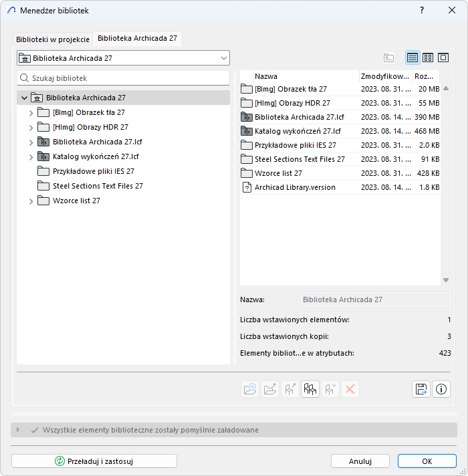Viewport: 468px width, 476px height.
Task: Sort by the Roz... size column header
Action: pyautogui.click(x=426, y=76)
